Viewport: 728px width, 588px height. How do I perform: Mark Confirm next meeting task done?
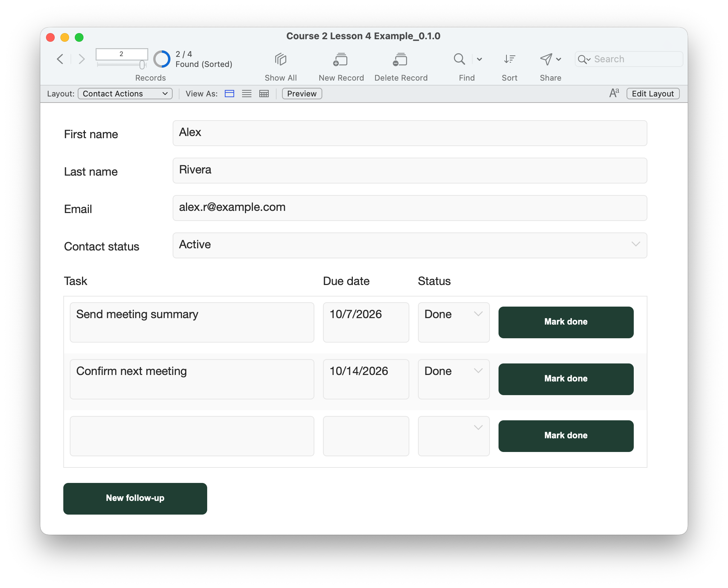click(566, 379)
